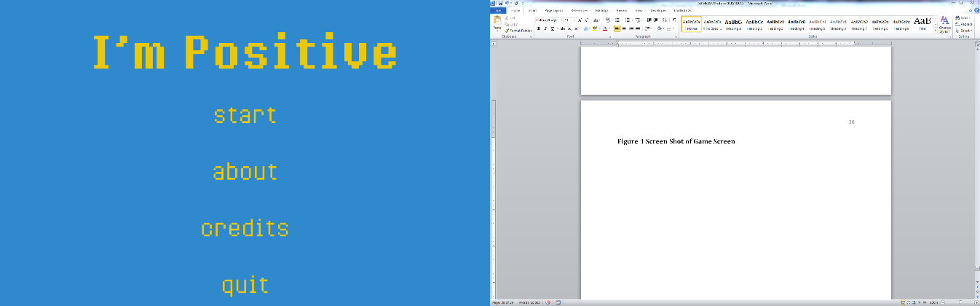Toggle Bold formatting

[x=539, y=28]
